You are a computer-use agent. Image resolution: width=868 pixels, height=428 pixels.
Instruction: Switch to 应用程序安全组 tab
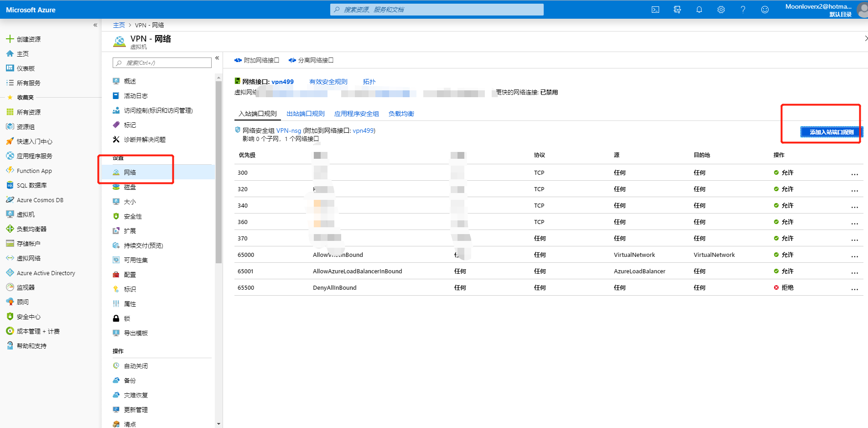356,114
